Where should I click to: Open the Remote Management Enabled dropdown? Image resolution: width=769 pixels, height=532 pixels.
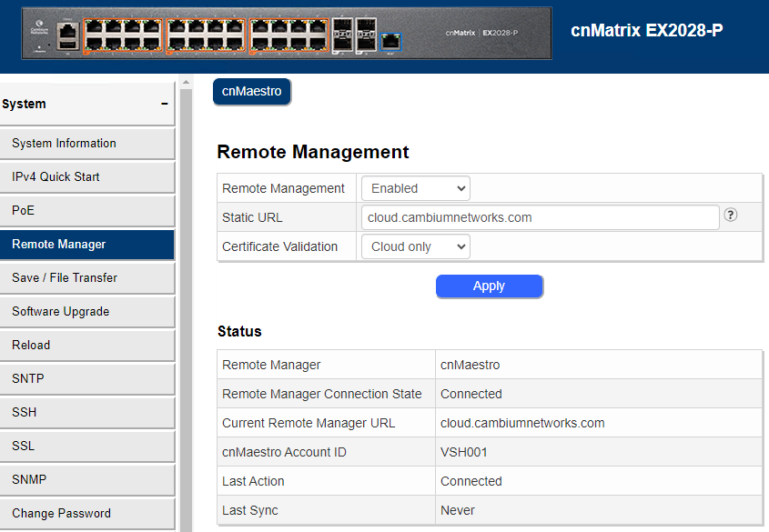coord(415,188)
